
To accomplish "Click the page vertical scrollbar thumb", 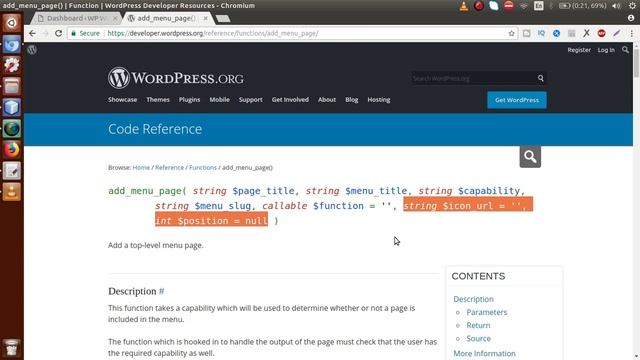I will point(636,62).
